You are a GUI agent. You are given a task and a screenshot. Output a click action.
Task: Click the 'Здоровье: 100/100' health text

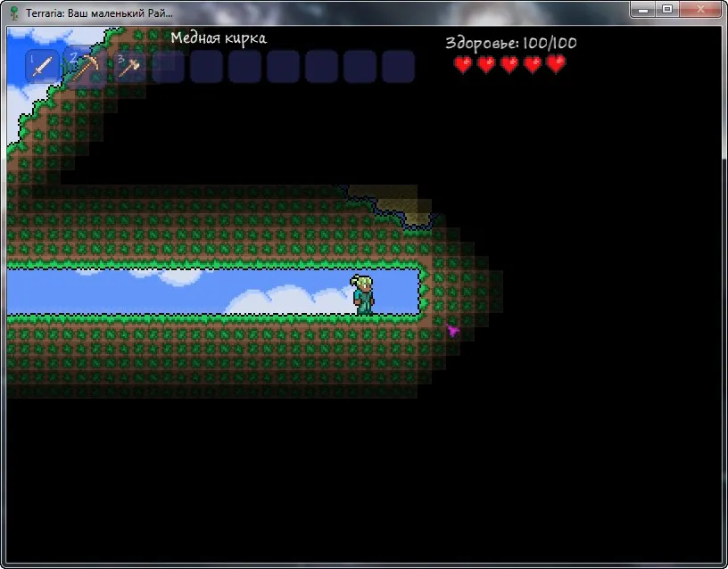pyautogui.click(x=511, y=43)
